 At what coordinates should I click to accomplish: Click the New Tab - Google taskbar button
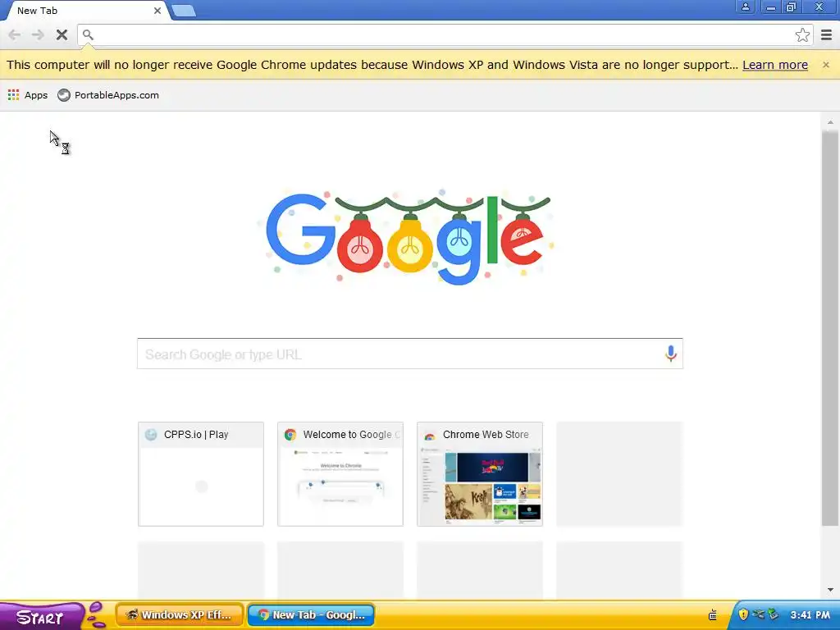[311, 615]
